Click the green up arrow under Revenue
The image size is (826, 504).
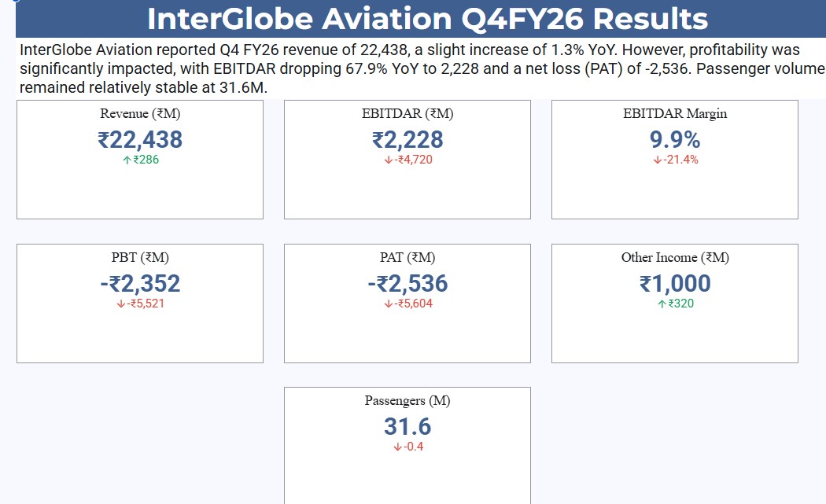point(127,160)
